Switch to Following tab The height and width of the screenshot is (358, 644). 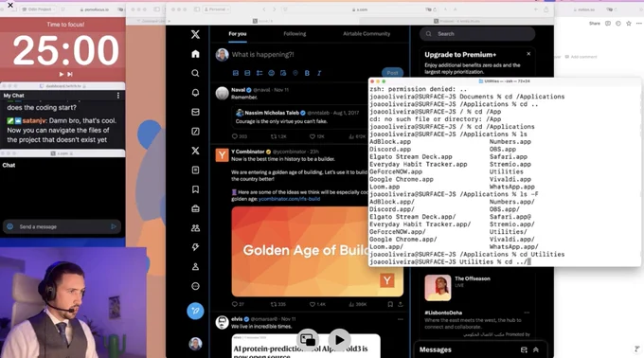pyautogui.click(x=295, y=34)
